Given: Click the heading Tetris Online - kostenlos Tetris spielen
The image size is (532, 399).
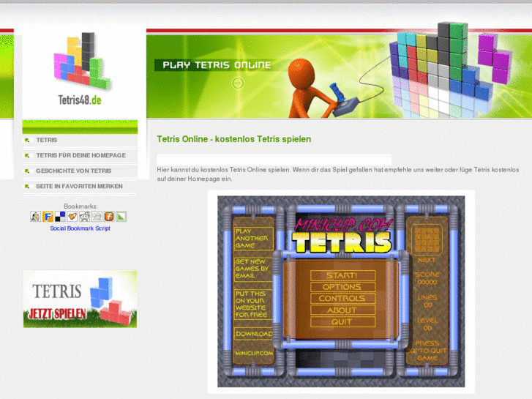Looking at the screenshot, I should [x=233, y=139].
